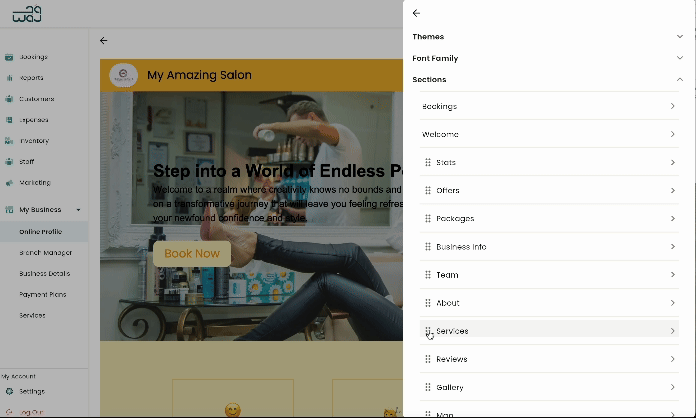The image size is (696, 418).
Task: Grab the Reviews drag handle
Action: pos(428,359)
